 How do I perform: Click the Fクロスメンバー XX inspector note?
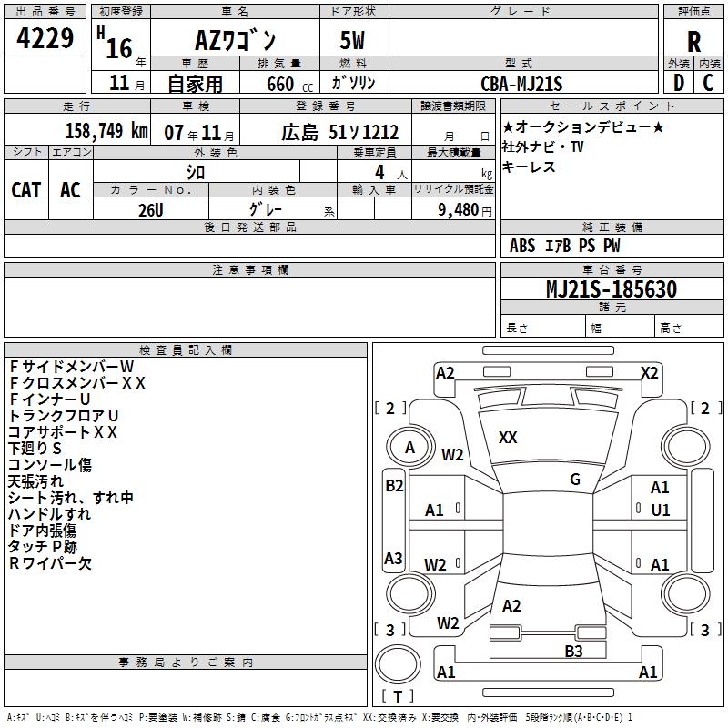click(x=77, y=383)
